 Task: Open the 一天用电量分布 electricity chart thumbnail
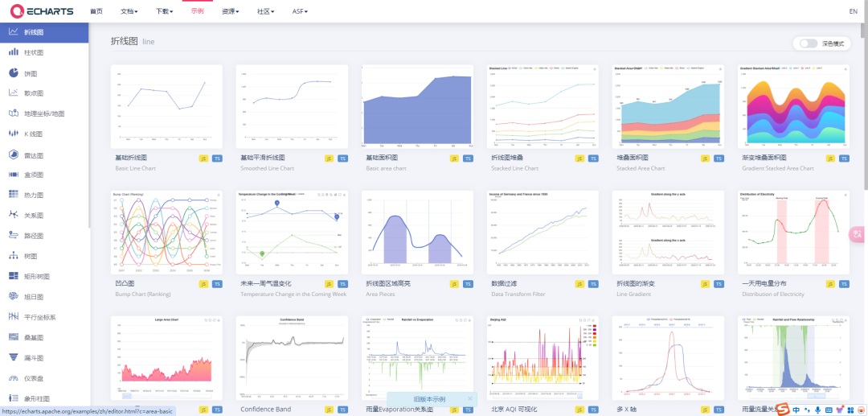point(794,232)
